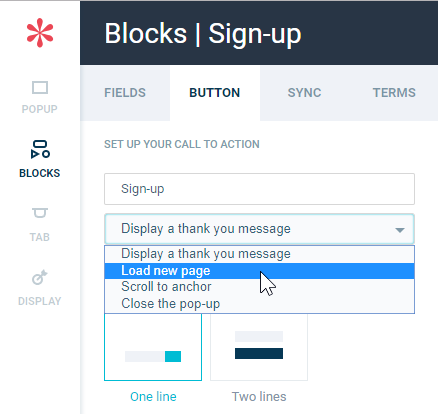Click the 'One line' label

[153, 397]
